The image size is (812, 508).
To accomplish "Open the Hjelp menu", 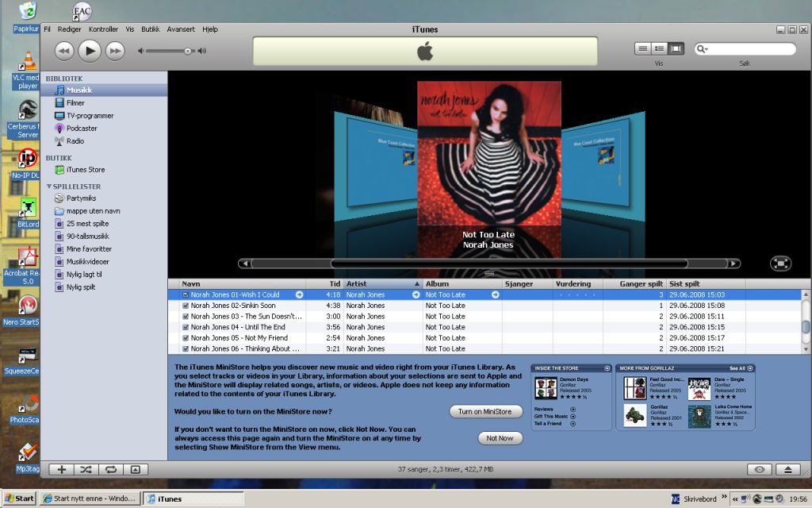I will pos(209,29).
